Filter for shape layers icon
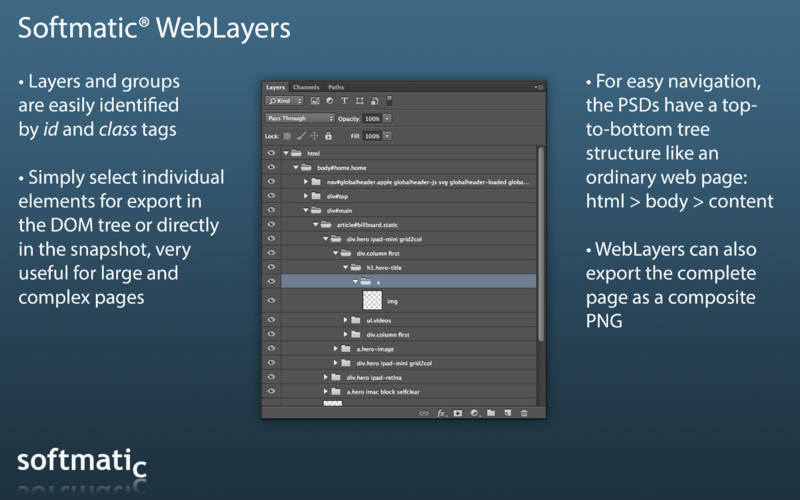This screenshot has height=500, width=800. [x=360, y=101]
